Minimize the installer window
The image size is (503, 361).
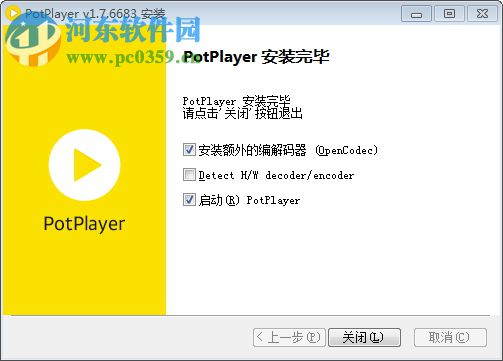pos(416,14)
